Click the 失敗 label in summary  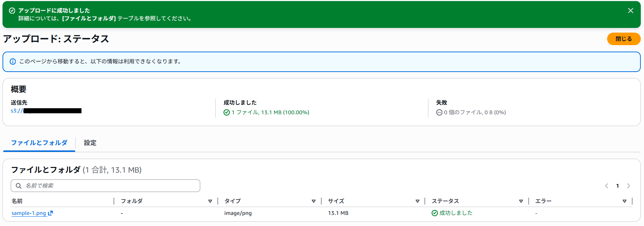point(442,103)
